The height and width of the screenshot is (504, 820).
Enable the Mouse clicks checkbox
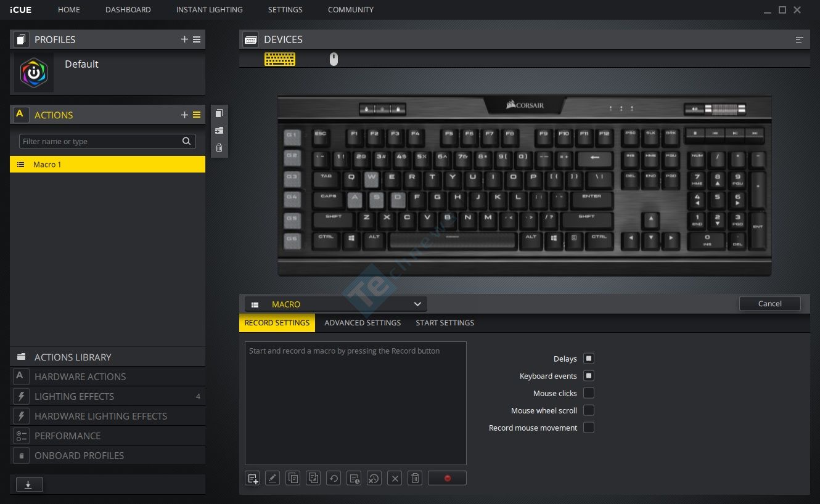tap(589, 393)
